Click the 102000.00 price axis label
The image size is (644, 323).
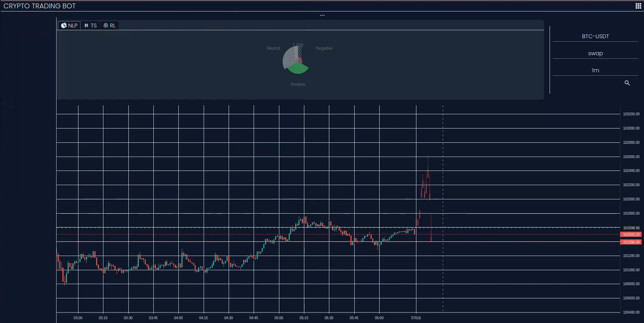coord(631,199)
